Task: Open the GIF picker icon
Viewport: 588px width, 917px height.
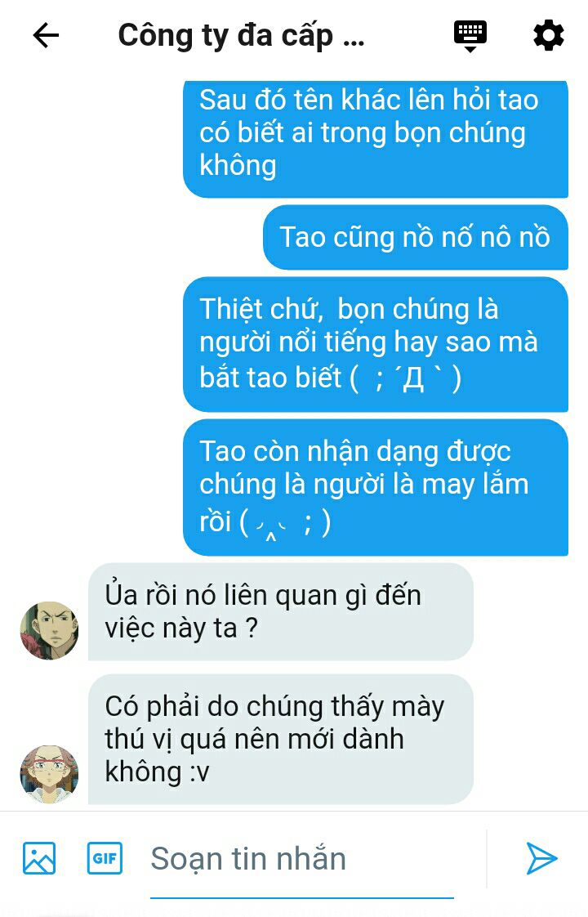Action: point(105,858)
